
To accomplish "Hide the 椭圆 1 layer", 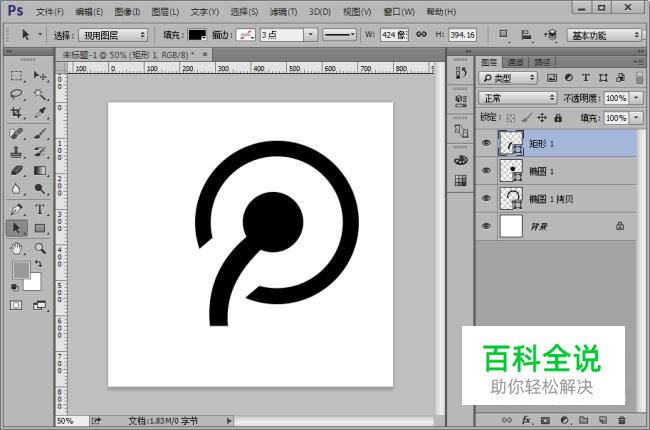I will (x=486, y=170).
